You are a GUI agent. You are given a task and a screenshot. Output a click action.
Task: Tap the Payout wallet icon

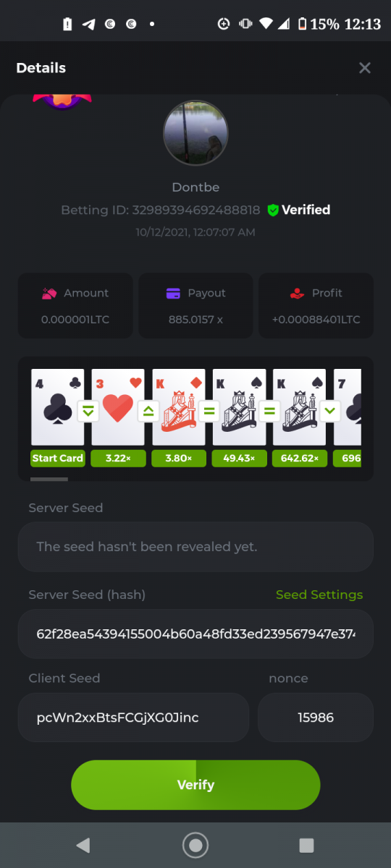coord(173,293)
